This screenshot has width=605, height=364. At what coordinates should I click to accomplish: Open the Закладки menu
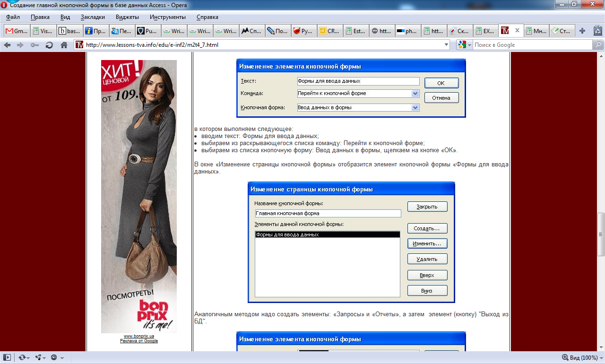click(x=93, y=17)
